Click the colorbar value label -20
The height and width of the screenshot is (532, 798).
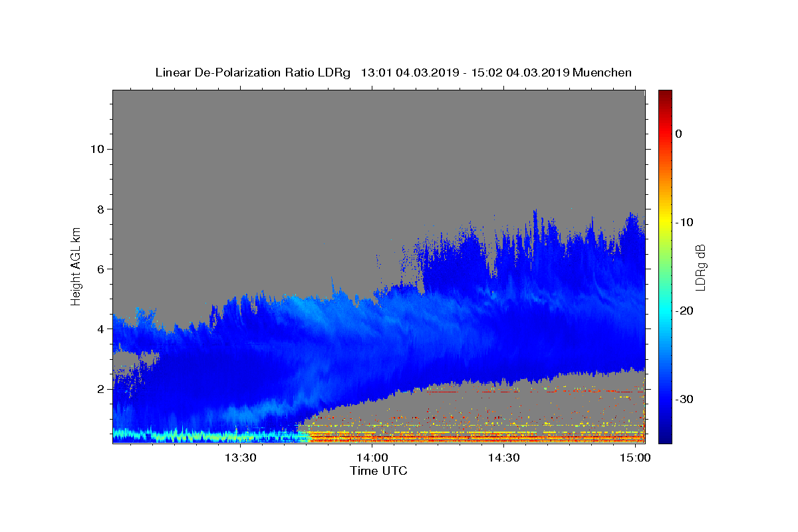(684, 311)
